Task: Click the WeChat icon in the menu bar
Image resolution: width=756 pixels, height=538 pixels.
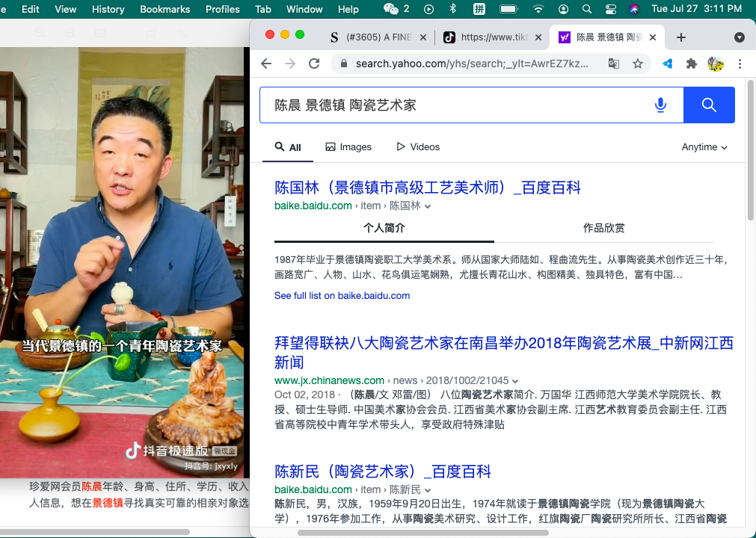Action: coord(391,9)
